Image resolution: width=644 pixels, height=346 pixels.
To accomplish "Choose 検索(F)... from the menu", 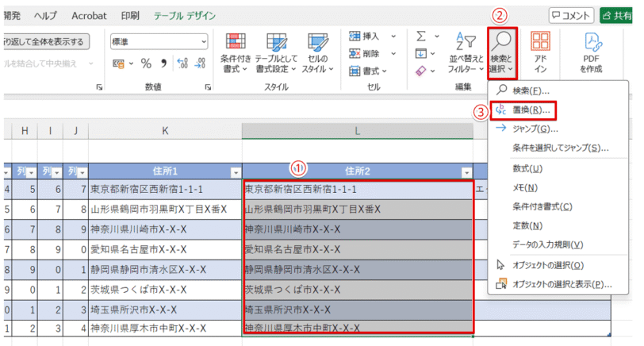I will (x=558, y=90).
